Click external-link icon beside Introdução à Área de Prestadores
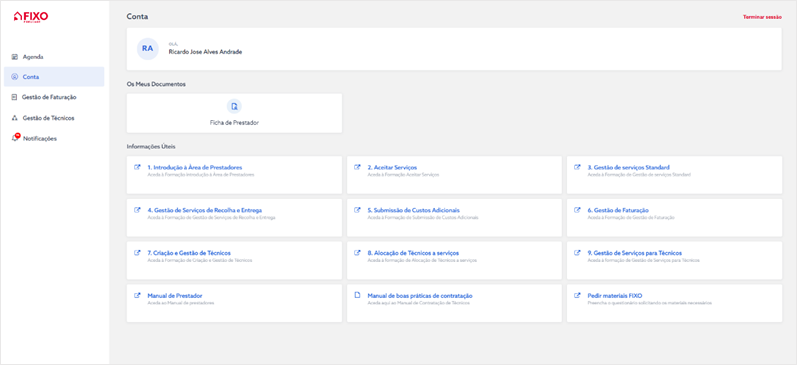Screen dimensions: 797x365 click(x=137, y=167)
